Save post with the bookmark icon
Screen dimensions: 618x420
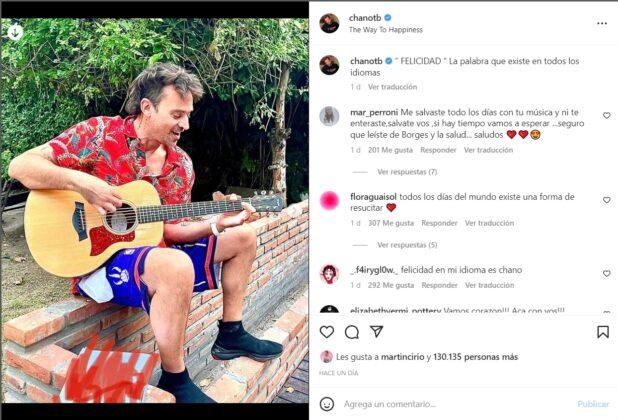(603, 332)
